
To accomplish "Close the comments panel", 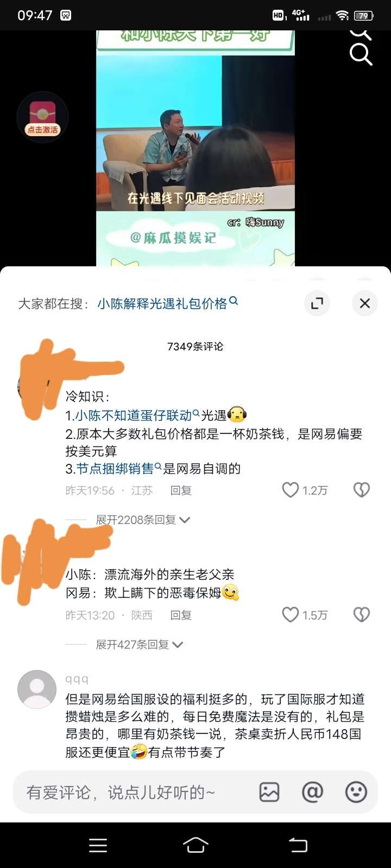I will 365,303.
